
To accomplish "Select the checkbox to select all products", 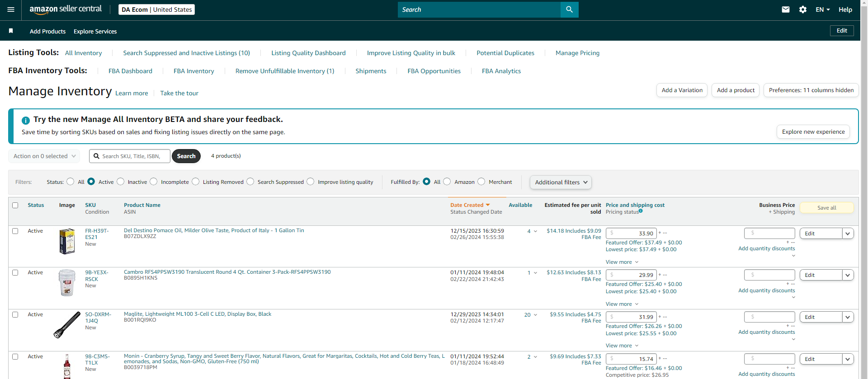I will coord(15,205).
